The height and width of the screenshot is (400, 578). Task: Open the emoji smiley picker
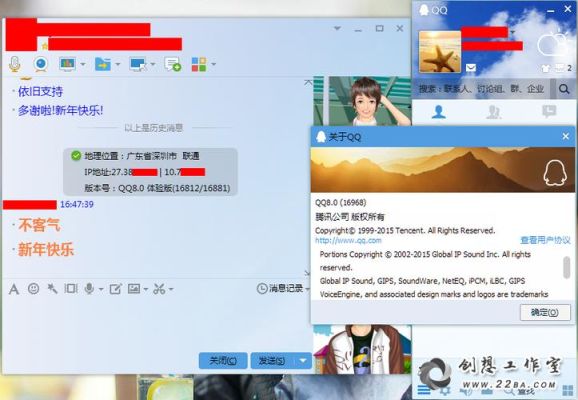pos(34,288)
